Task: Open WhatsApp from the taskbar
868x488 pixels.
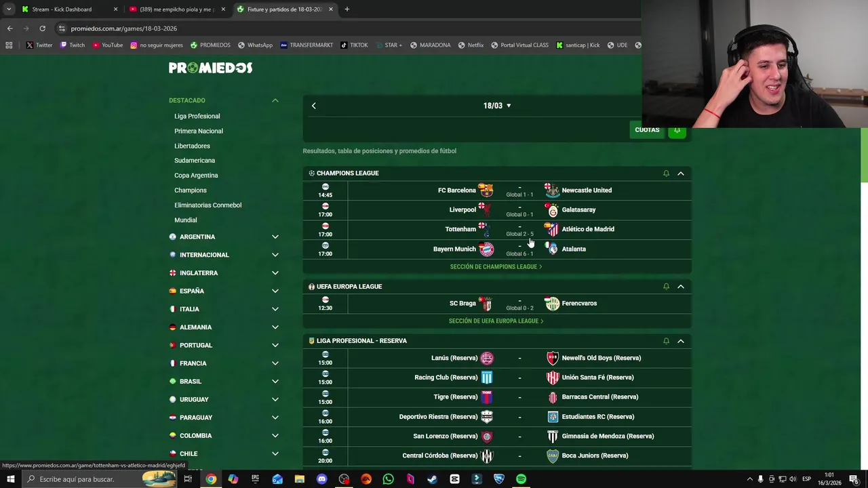Action: (x=388, y=479)
